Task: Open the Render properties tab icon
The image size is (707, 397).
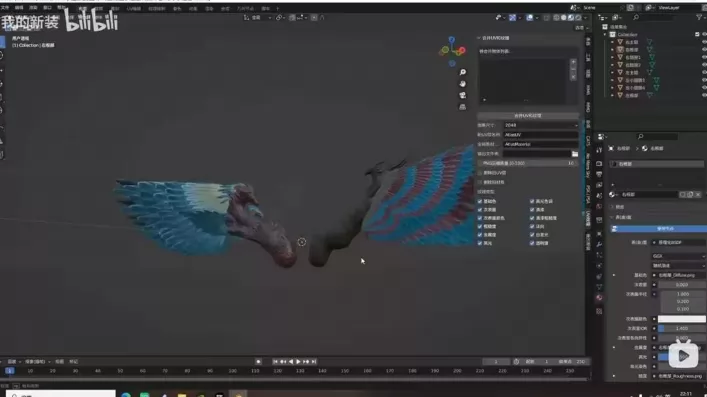Action: [x=599, y=163]
